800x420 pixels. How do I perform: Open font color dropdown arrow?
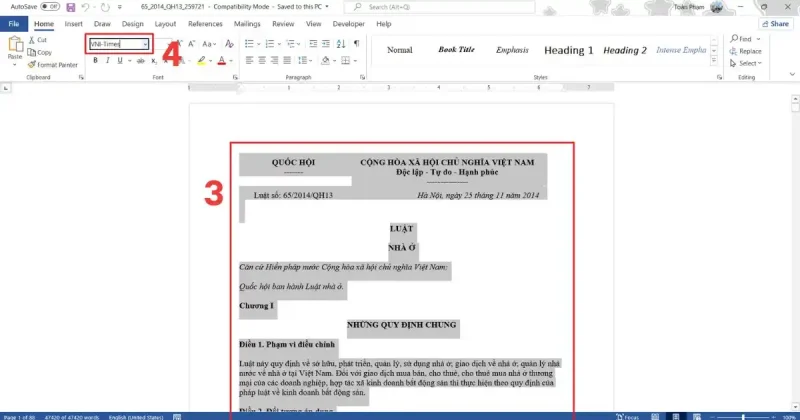point(231,61)
